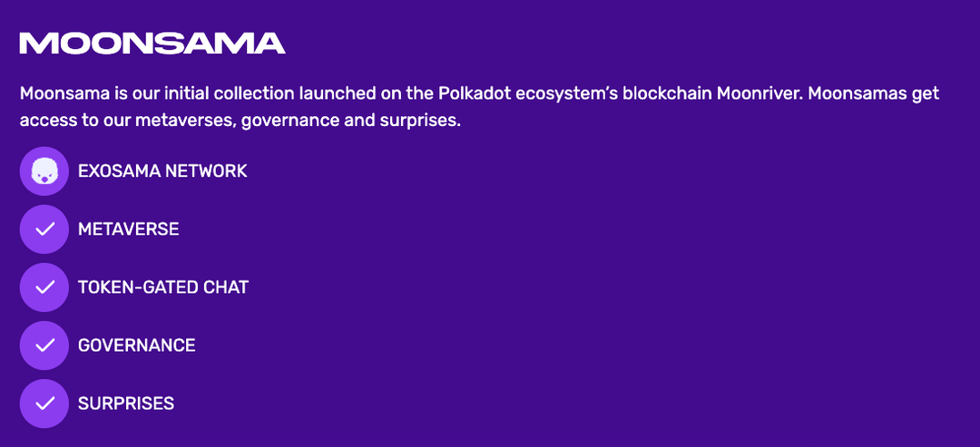Select the checkmark circle beside Token-Gated Chat
This screenshot has height=447, width=980.
point(44,287)
